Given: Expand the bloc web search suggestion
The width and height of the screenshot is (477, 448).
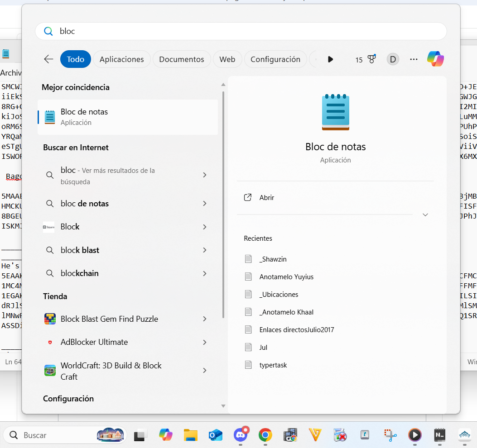Looking at the screenshot, I should [x=205, y=175].
